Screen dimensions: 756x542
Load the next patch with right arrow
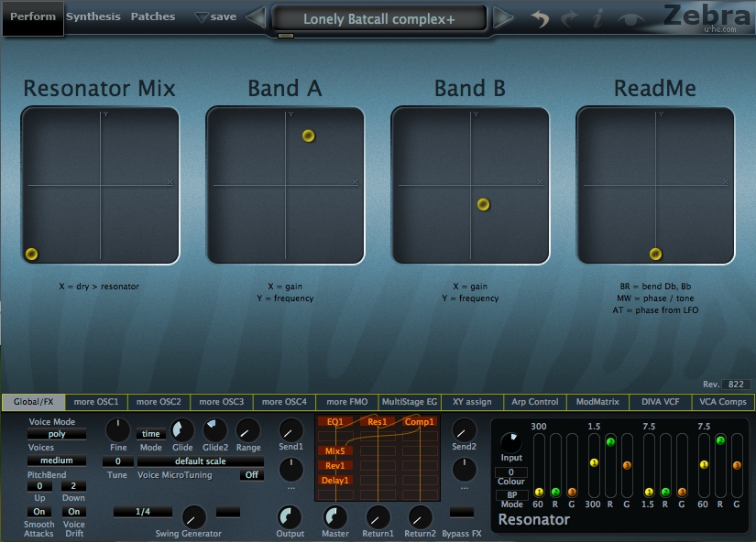coord(503,17)
